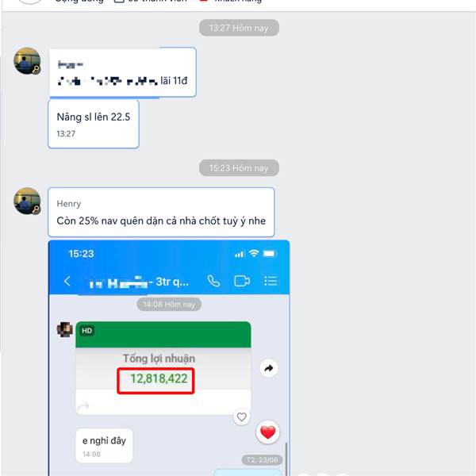The height and width of the screenshot is (476, 476).
Task: Click the "e nghỉ đây" message bubble
Action: pyautogui.click(x=104, y=446)
